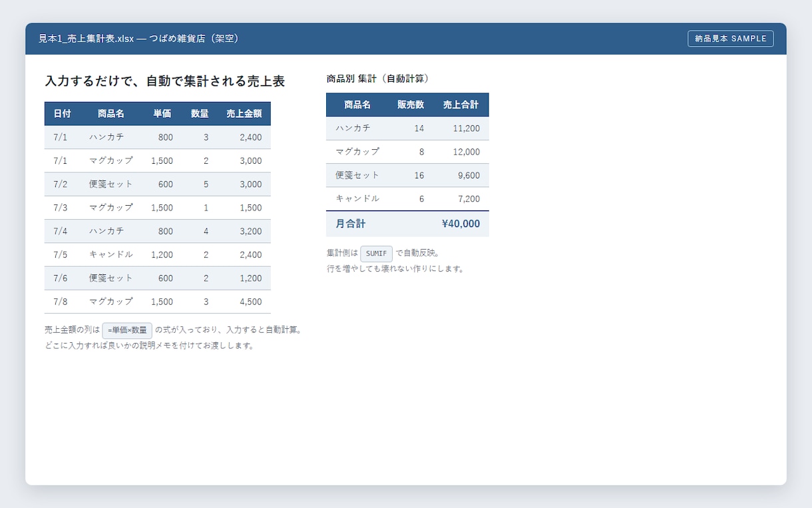The height and width of the screenshot is (508, 812).
Task: Click the date cell 7/6
Action: click(x=61, y=278)
